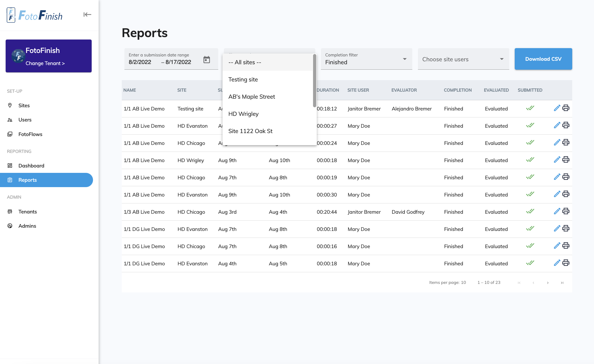Image resolution: width=594 pixels, height=364 pixels.
Task: Choose -- All sites -- in the dropdown
Action: point(245,62)
